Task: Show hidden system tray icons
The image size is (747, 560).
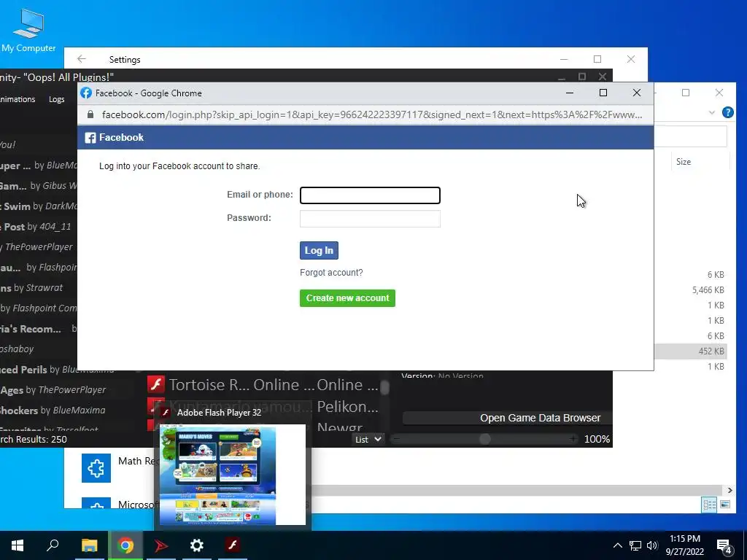Action: (x=617, y=545)
